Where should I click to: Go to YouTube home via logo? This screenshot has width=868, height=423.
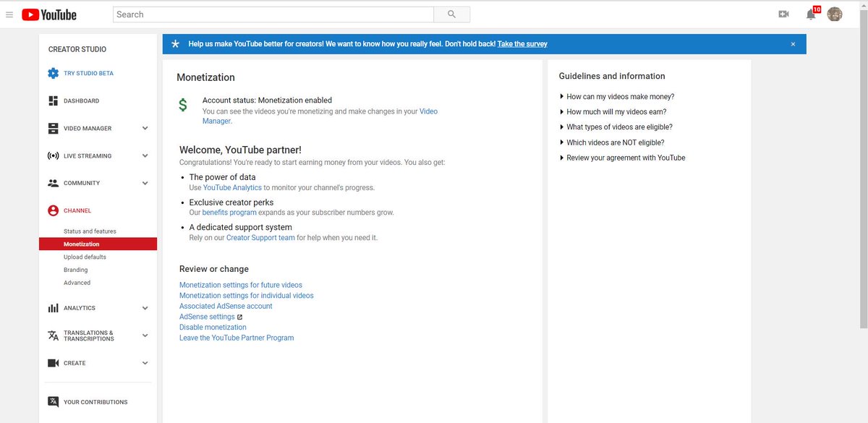click(x=48, y=14)
